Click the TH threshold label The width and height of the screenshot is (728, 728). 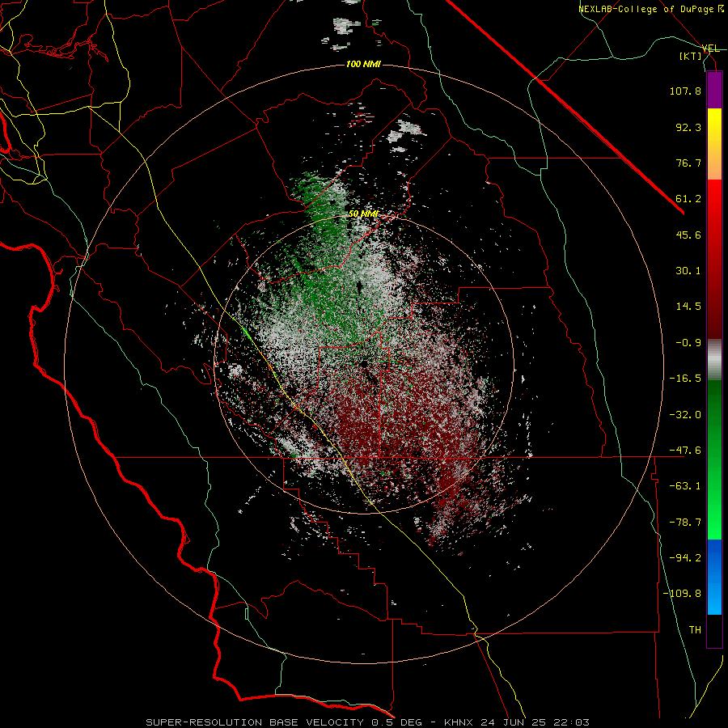coord(695,630)
